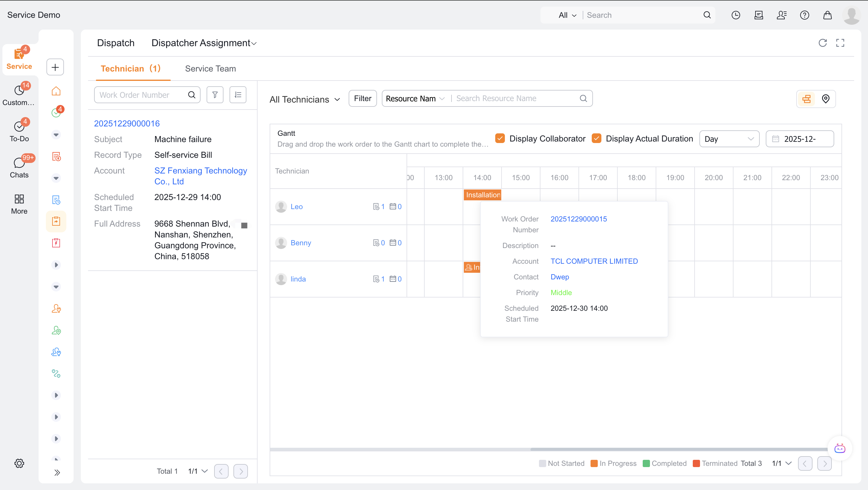Open contact Dwep link
The image size is (868, 490).
[560, 277]
